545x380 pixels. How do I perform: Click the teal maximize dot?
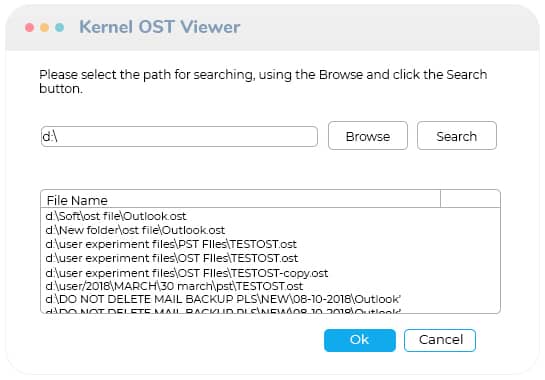60,27
